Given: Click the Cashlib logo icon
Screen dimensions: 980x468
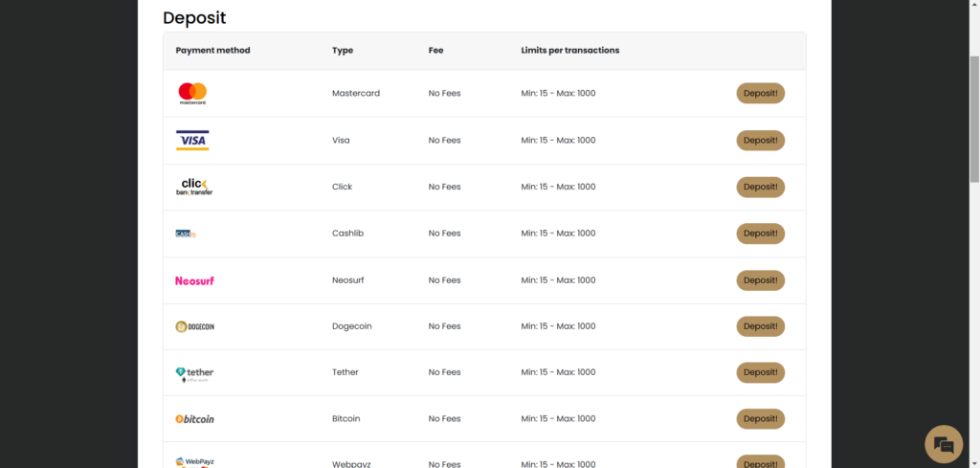Looking at the screenshot, I should tap(186, 234).
